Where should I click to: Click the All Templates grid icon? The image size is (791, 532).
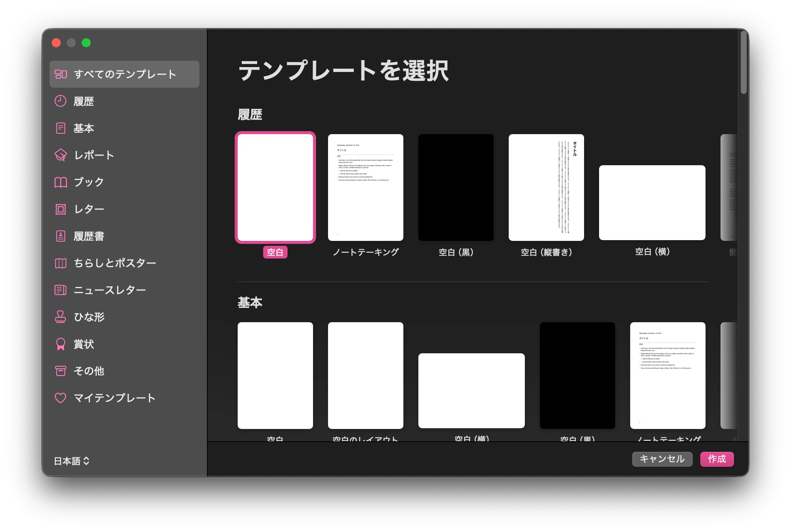pos(61,74)
